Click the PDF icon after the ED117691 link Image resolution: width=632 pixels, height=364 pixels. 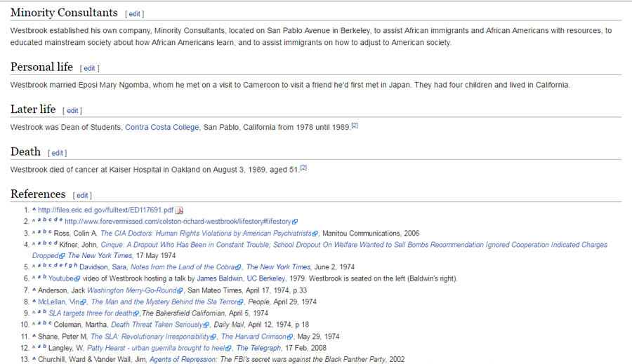click(179, 210)
